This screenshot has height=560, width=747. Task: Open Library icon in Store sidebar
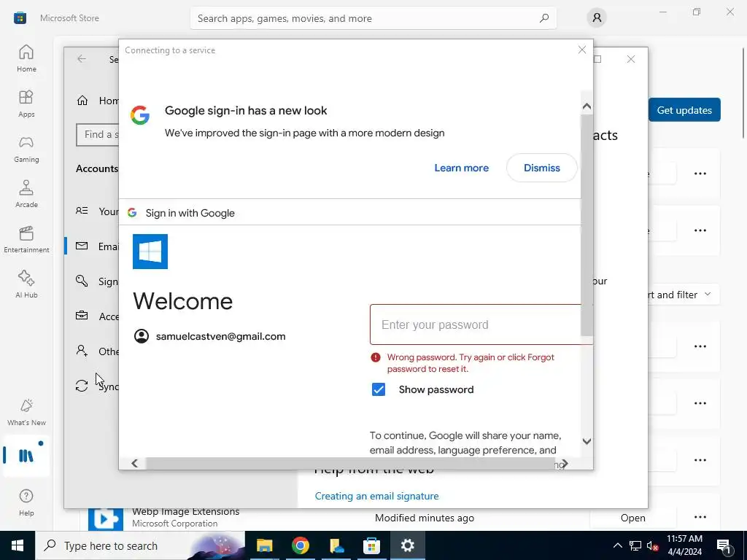[x=26, y=456]
